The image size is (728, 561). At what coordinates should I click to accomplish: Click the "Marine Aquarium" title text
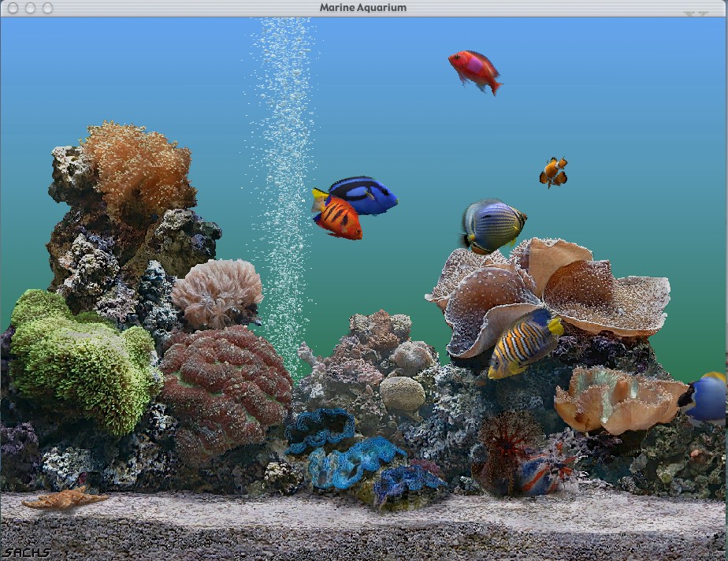(363, 7)
